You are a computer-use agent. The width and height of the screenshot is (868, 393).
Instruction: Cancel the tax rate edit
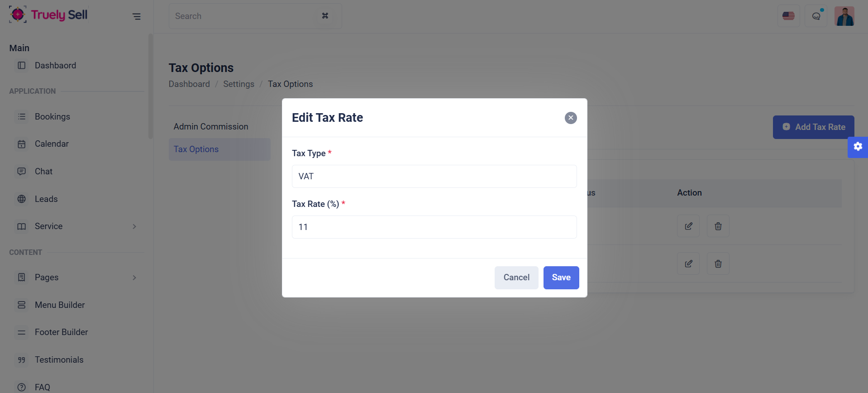pyautogui.click(x=516, y=278)
